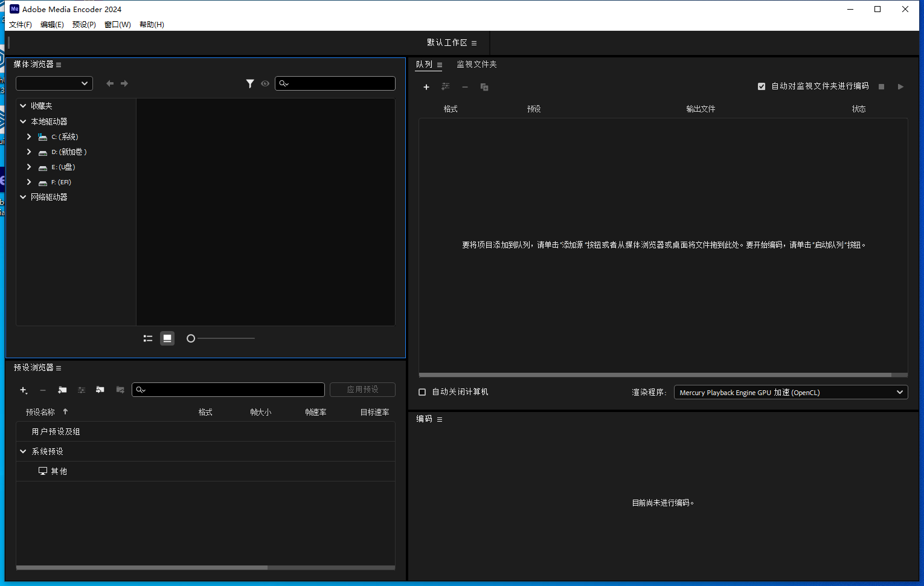Click the create new preset group folder icon
The width and height of the screenshot is (924, 586).
(62, 390)
